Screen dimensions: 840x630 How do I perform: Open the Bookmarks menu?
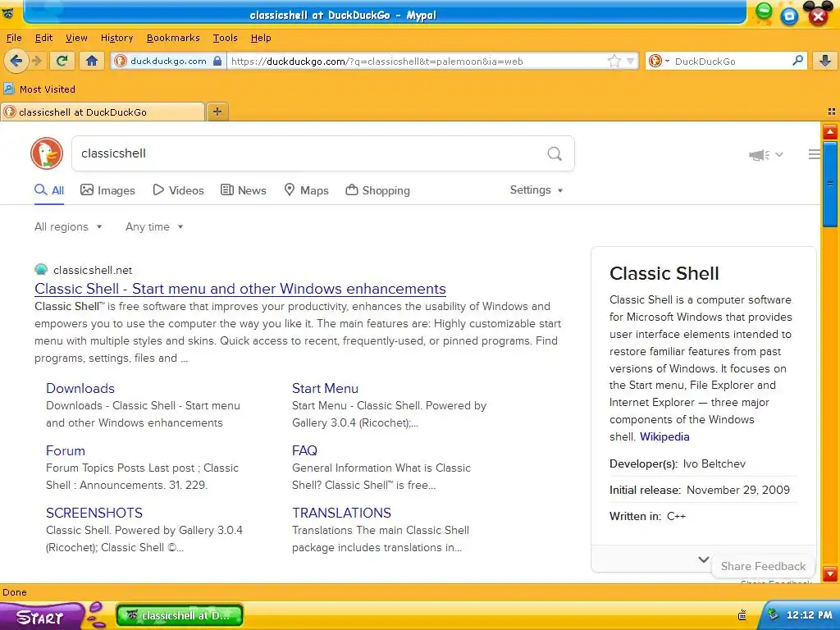tap(173, 38)
